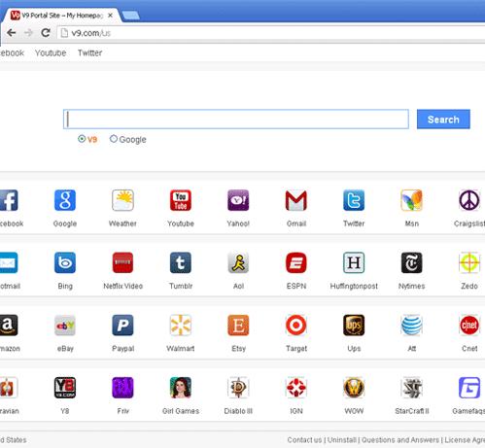Viewport: 485px width, 448px height.
Task: Open the WOW shortcut icon
Action: pyautogui.click(x=354, y=388)
